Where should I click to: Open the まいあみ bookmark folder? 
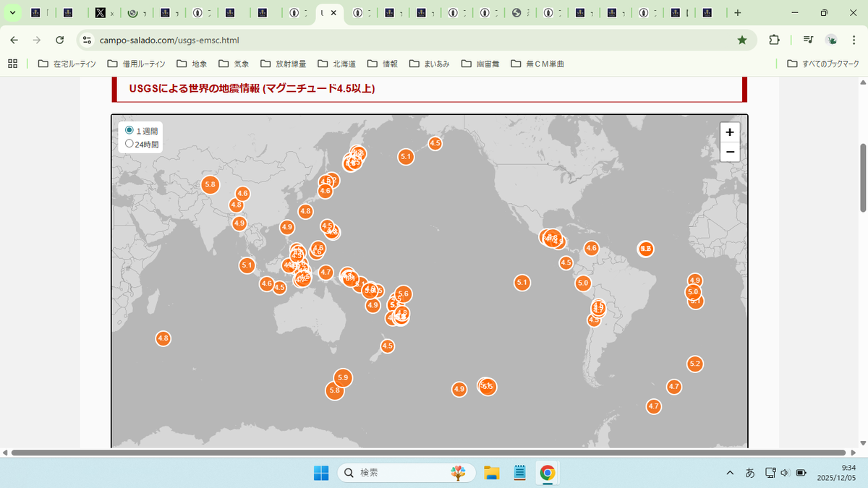429,64
